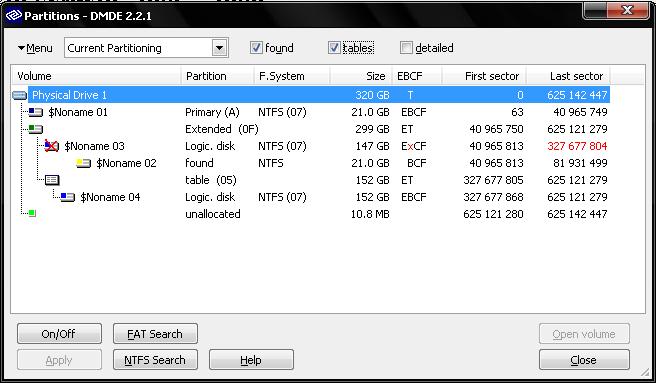Select the $Noname 03 row label
The image size is (656, 383).
click(95, 146)
